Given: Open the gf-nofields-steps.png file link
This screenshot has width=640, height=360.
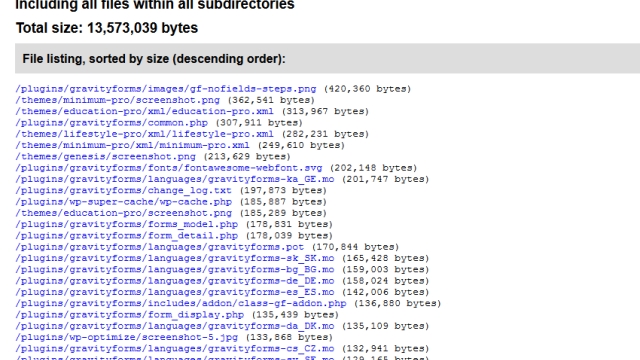Looking at the screenshot, I should (166, 89).
